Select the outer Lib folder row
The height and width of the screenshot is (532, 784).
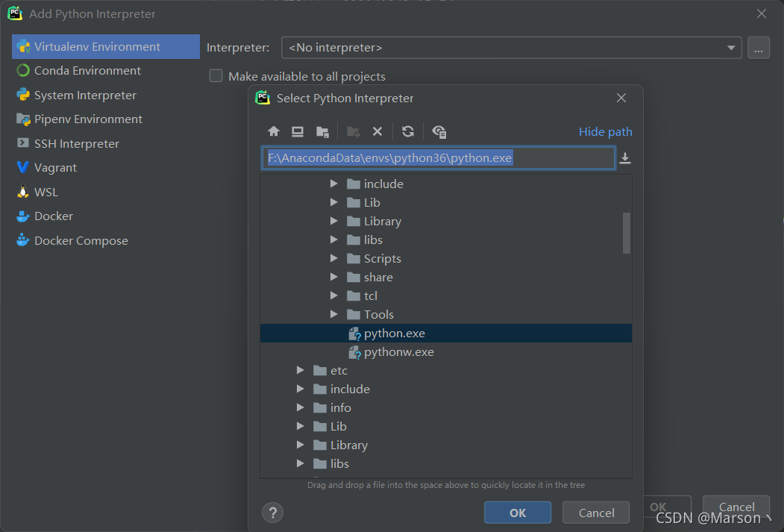point(446,427)
